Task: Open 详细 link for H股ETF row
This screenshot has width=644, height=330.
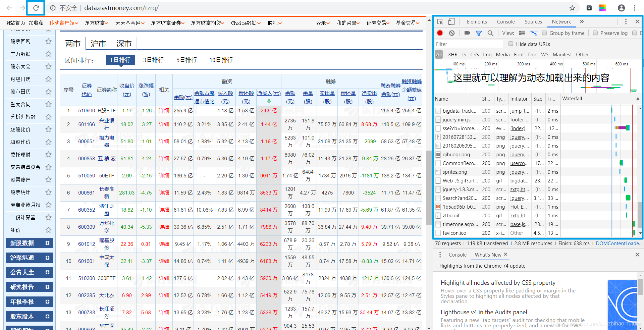Action: [164, 111]
